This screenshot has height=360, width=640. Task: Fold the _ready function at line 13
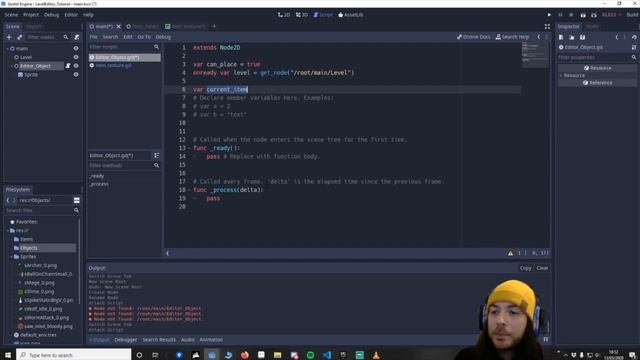(x=189, y=148)
